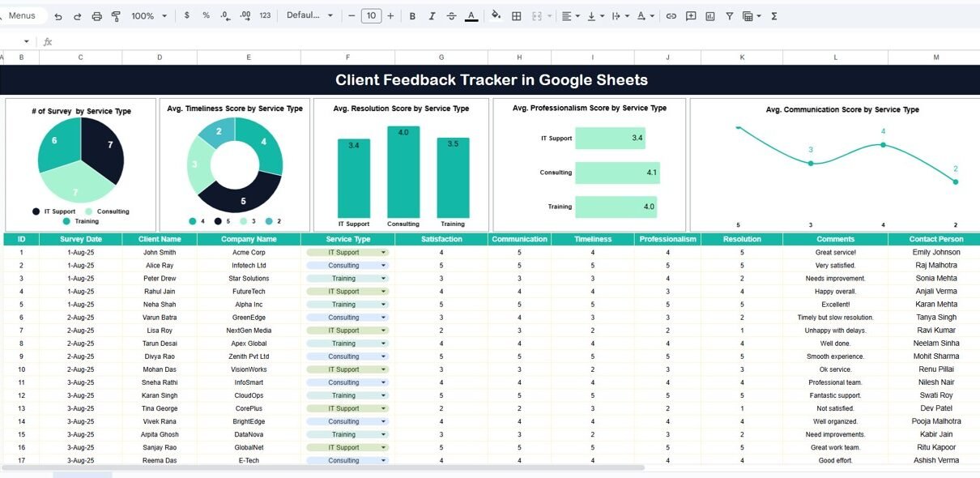The width and height of the screenshot is (980, 478).
Task: Toggle strikethrough formatting
Action: coord(451,16)
